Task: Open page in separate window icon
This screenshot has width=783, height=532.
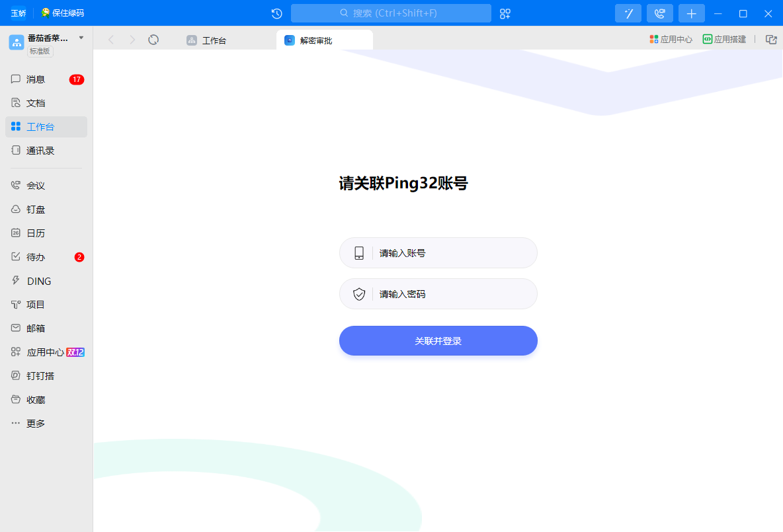Action: (x=771, y=40)
